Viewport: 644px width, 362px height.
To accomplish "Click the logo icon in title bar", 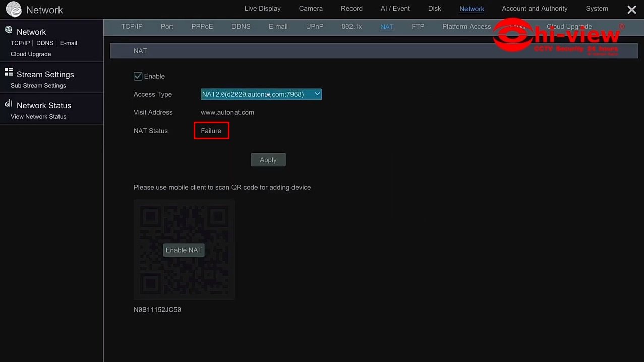I will (x=14, y=10).
